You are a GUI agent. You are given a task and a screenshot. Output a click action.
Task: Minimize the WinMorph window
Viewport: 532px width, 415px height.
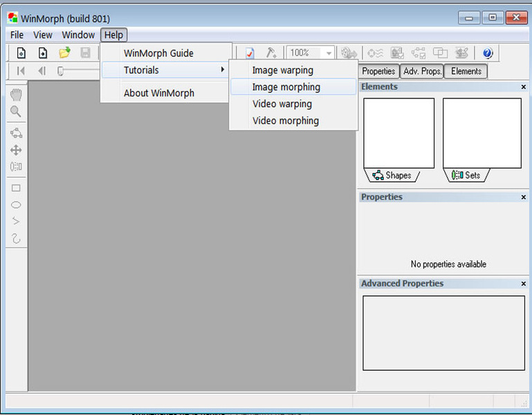point(469,18)
